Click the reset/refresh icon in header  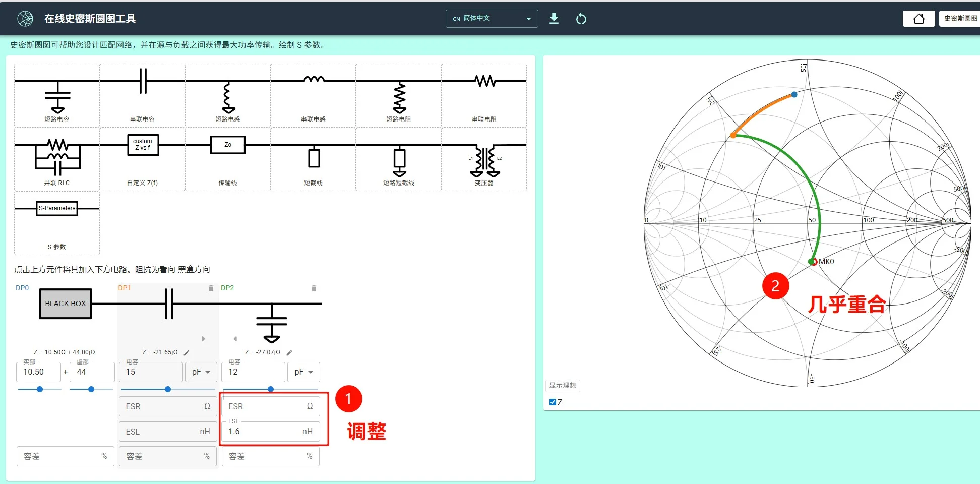point(581,19)
